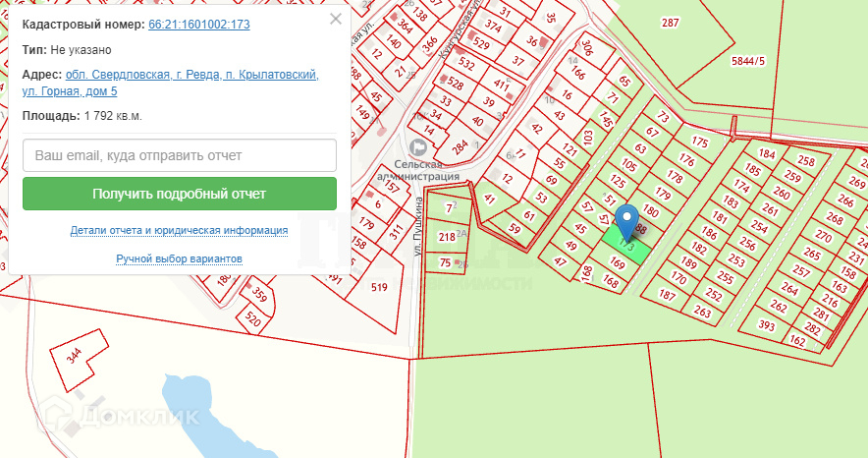Select parcel 187 on the map
The image size is (868, 458).
(x=667, y=295)
